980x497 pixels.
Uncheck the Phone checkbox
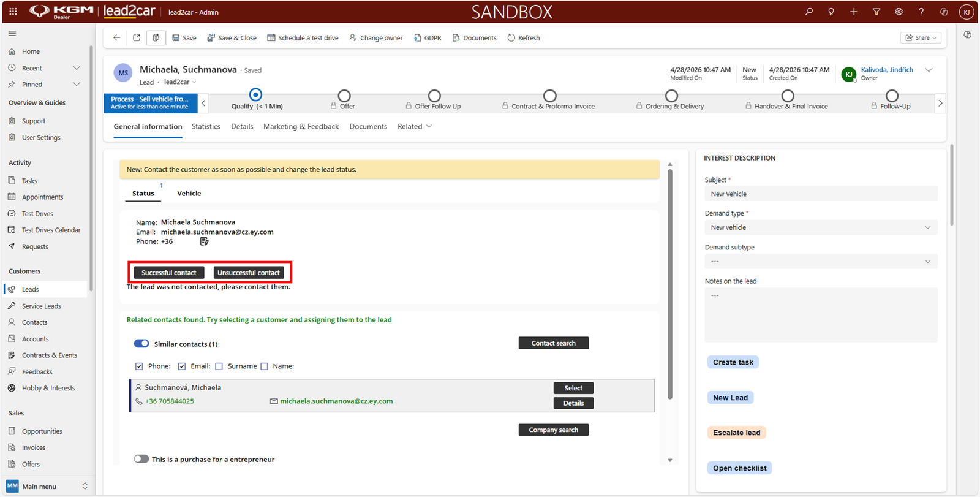[x=139, y=366]
